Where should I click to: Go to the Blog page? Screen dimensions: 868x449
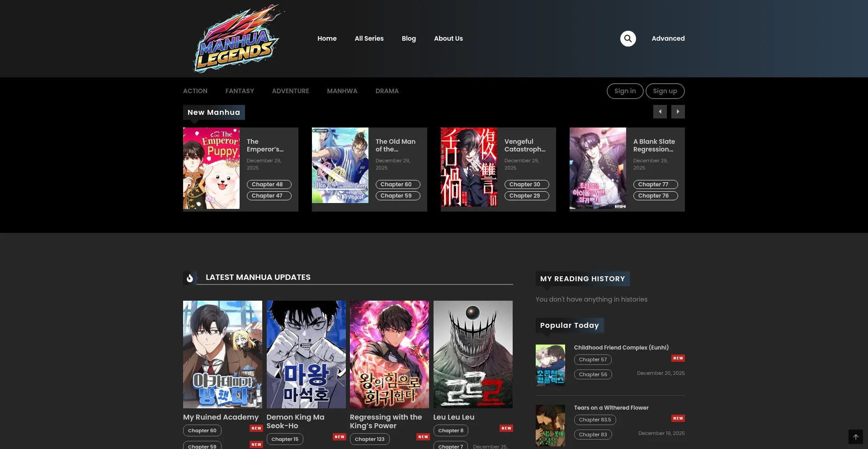tap(408, 38)
